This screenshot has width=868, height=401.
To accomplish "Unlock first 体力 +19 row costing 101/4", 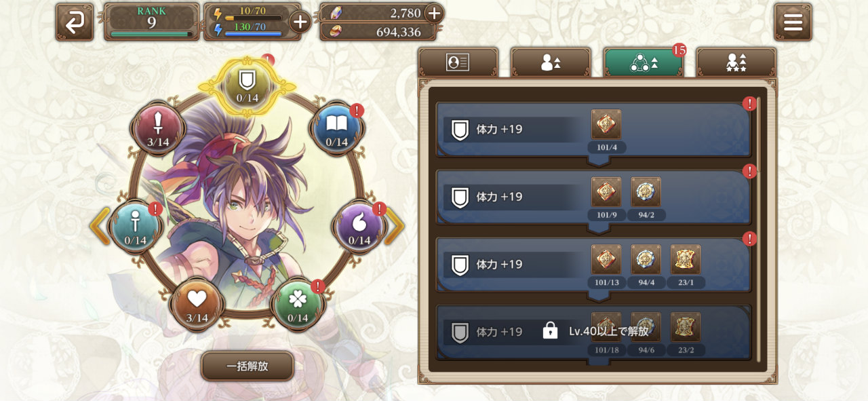I will click(x=593, y=129).
